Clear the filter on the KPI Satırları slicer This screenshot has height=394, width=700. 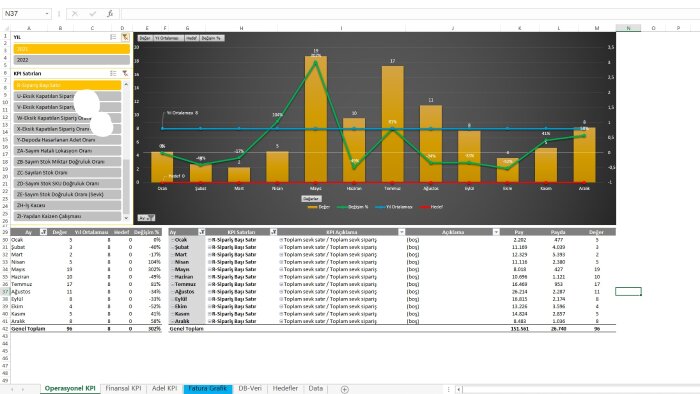click(x=125, y=73)
